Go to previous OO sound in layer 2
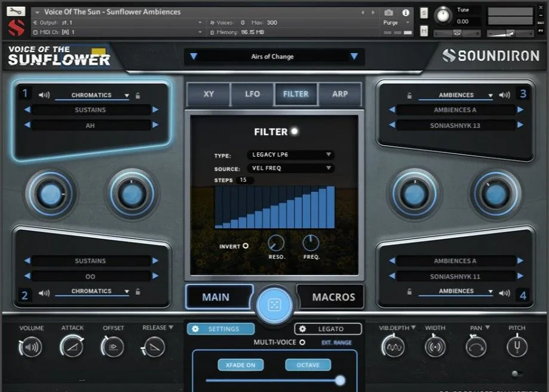The height and width of the screenshot is (392, 549). tap(27, 276)
